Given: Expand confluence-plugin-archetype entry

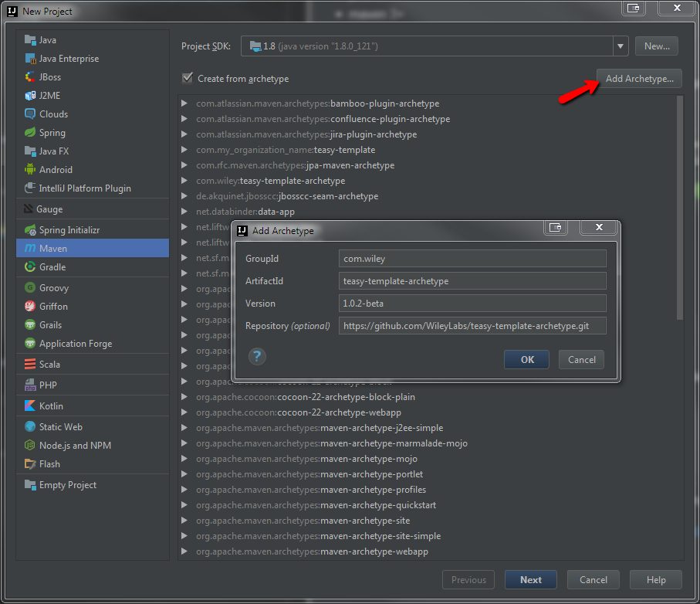Looking at the screenshot, I should point(184,119).
